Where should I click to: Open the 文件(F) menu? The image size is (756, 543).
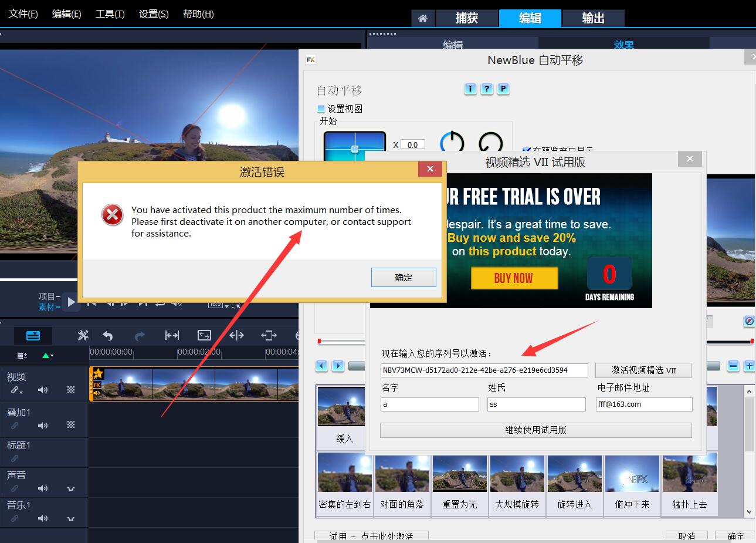(23, 14)
